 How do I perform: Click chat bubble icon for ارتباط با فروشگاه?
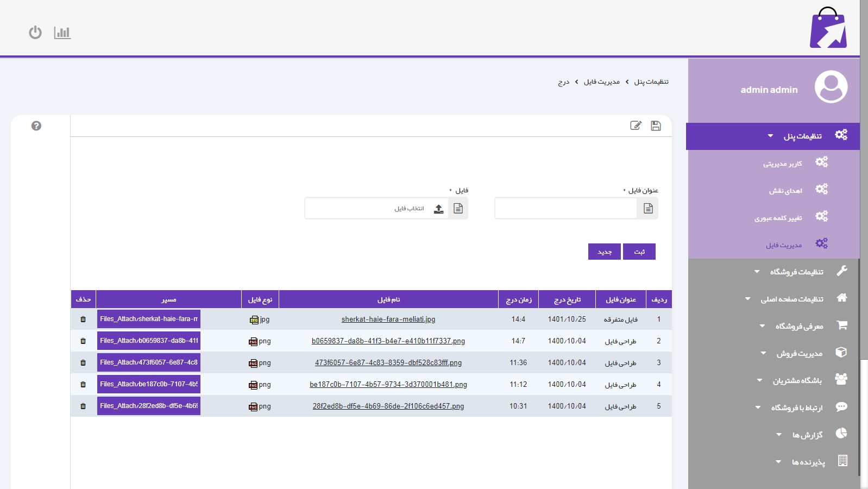point(841,406)
